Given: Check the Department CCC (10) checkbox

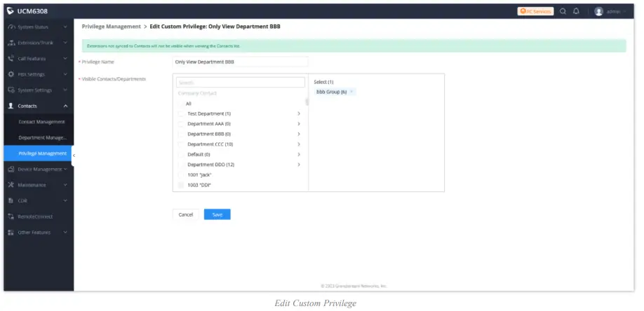Looking at the screenshot, I should 181,144.
